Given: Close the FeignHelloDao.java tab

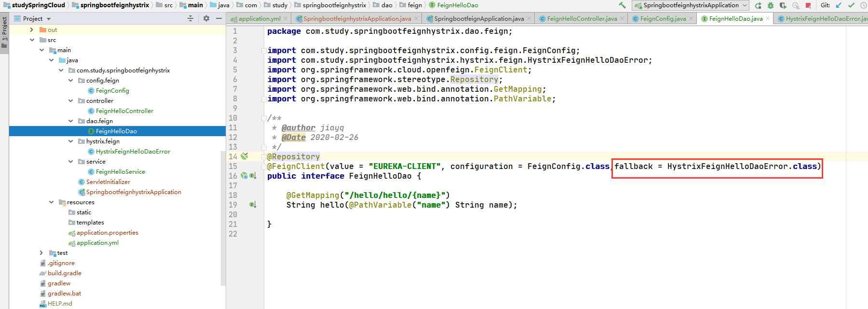Looking at the screenshot, I should 768,18.
